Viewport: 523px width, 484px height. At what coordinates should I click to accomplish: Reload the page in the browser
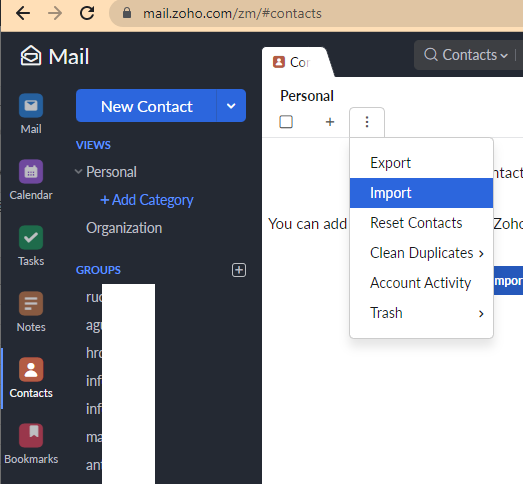tap(87, 14)
